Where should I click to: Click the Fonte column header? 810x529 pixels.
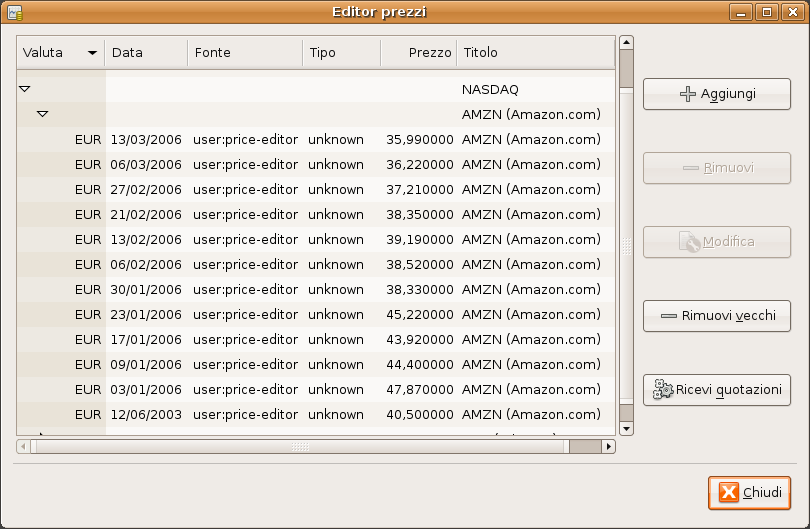[x=244, y=52]
